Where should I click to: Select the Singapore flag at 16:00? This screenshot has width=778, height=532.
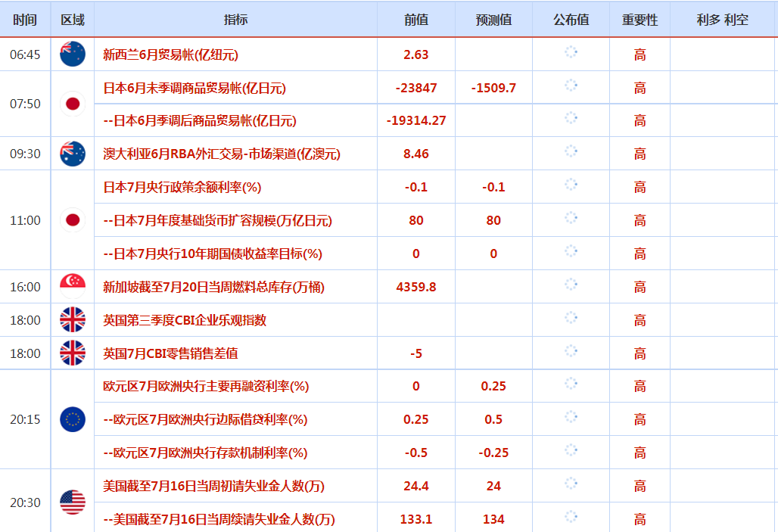pyautogui.click(x=73, y=287)
